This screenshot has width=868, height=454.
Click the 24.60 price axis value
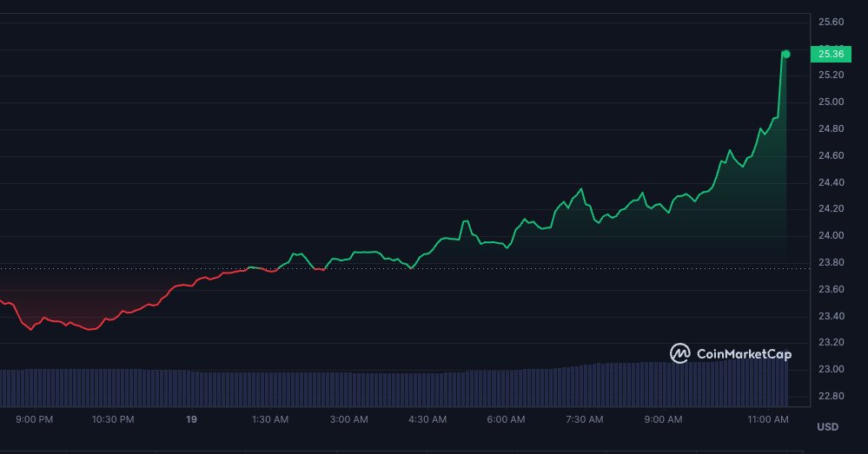[x=831, y=155]
